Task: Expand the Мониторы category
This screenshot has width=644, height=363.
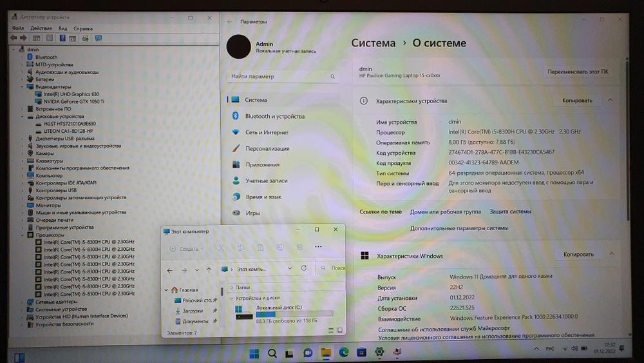Action: click(x=22, y=205)
